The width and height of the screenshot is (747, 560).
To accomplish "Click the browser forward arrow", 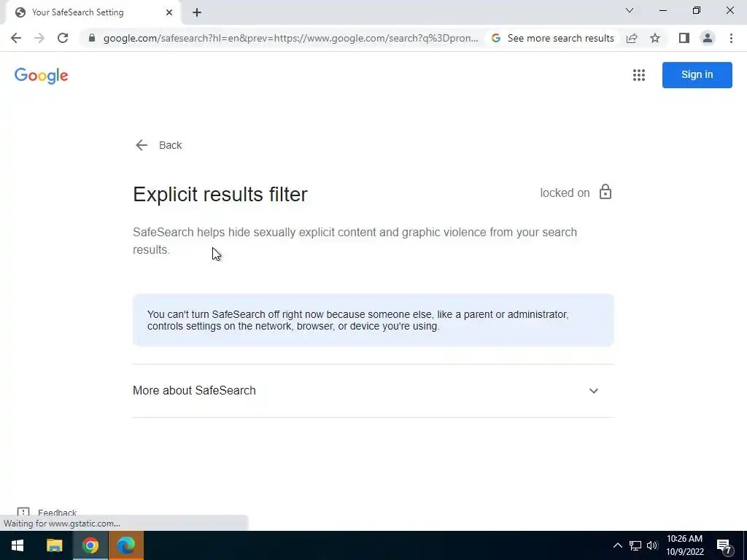I will (39, 38).
